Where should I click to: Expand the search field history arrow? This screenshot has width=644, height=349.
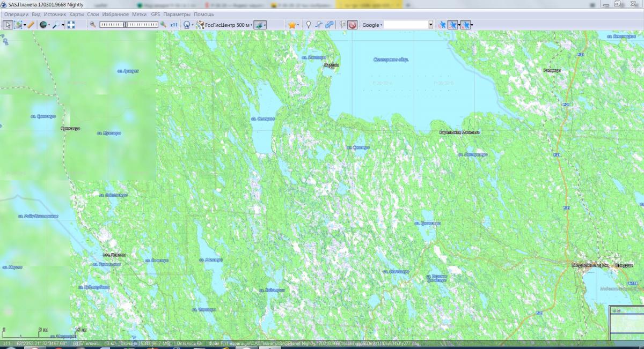click(430, 25)
